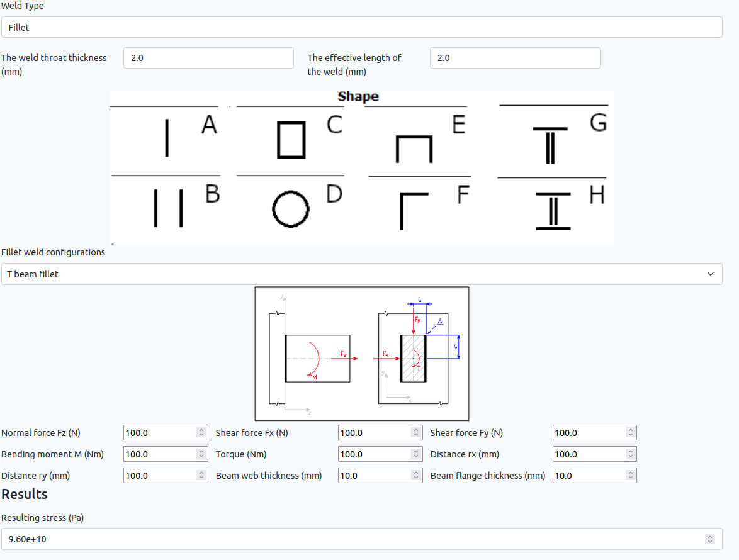This screenshot has width=739, height=560.
Task: Click the Normal force Fz stepper arrows
Action: pos(201,433)
